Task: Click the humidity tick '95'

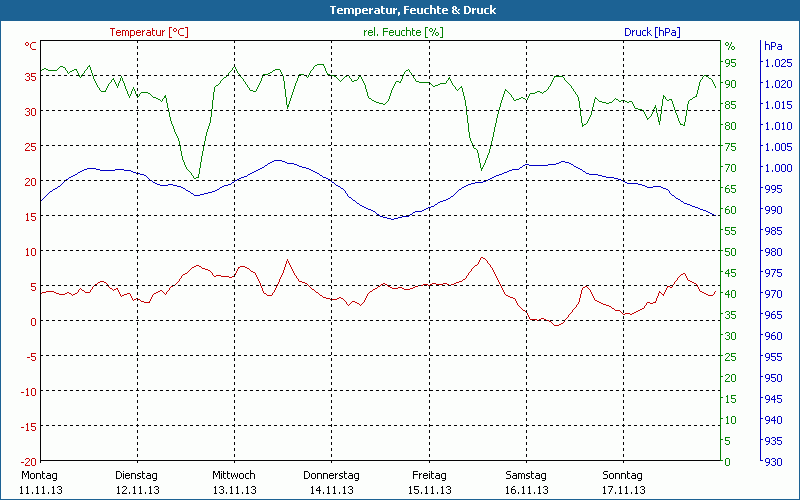Action: click(731, 63)
